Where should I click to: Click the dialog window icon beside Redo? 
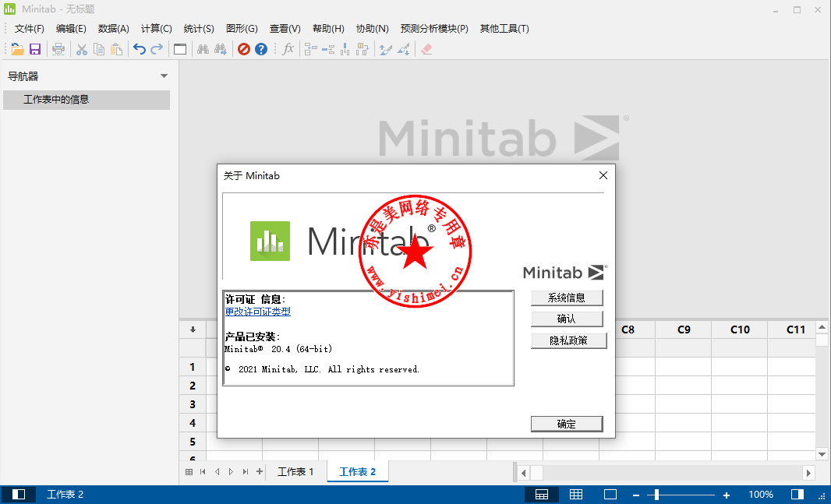[180, 49]
